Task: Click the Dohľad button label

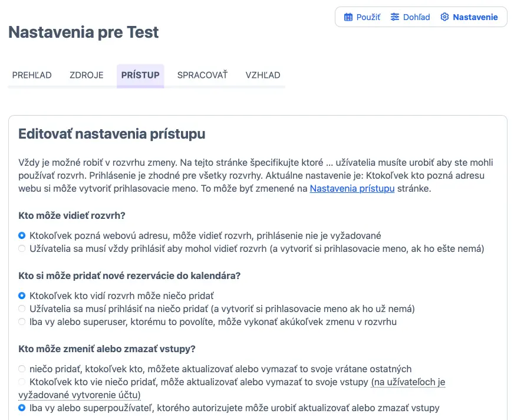Action: [x=416, y=17]
